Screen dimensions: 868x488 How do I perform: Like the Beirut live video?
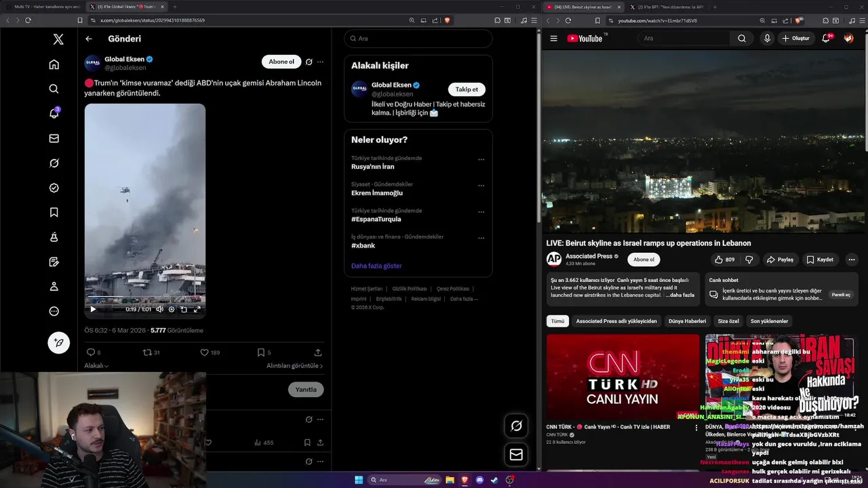[x=724, y=260]
